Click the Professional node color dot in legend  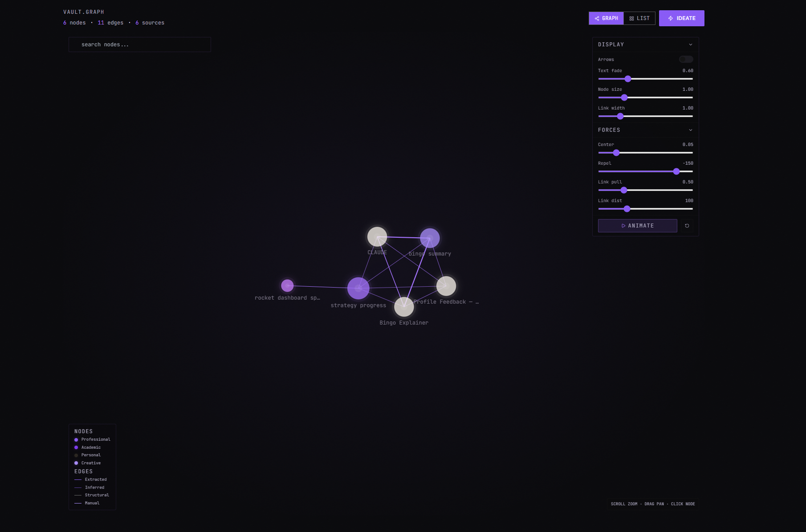pyautogui.click(x=76, y=439)
